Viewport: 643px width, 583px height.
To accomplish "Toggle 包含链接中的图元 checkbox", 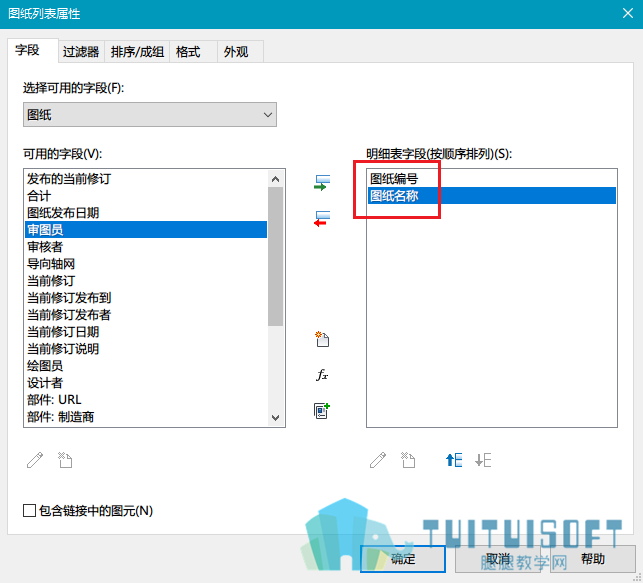I will (29, 510).
